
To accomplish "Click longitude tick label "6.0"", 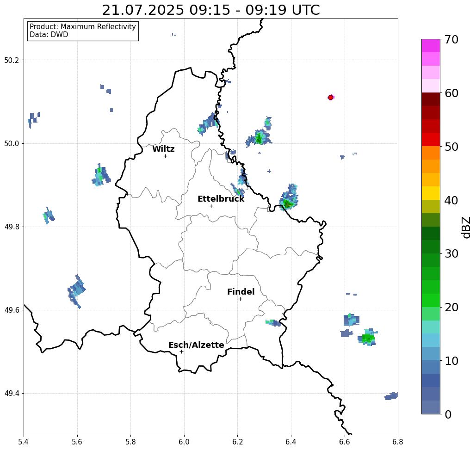I will pos(184,442).
